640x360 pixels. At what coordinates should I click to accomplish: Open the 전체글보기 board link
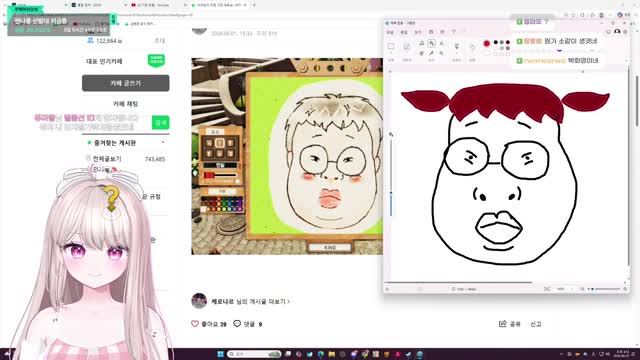click(x=107, y=159)
